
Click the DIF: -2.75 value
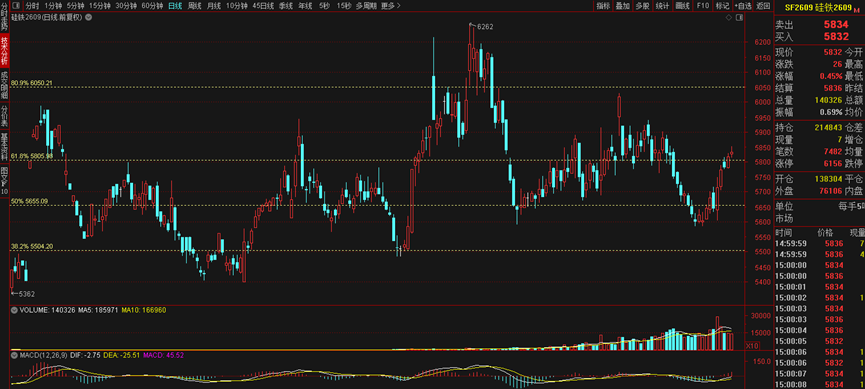coord(86,355)
